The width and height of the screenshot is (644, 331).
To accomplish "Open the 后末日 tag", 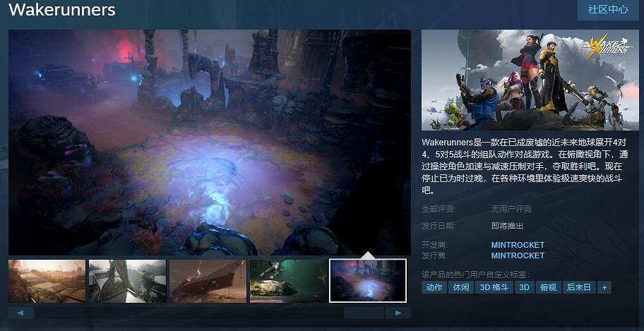I will click(579, 287).
